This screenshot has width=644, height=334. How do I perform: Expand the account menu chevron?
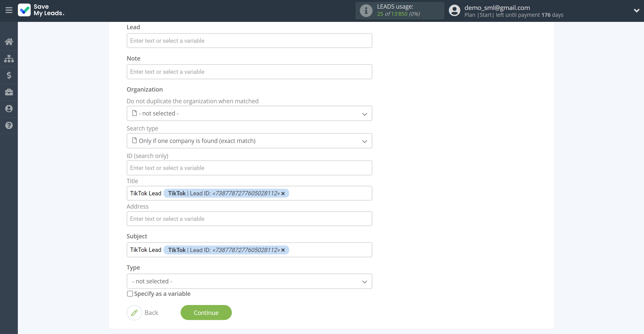[636, 10]
